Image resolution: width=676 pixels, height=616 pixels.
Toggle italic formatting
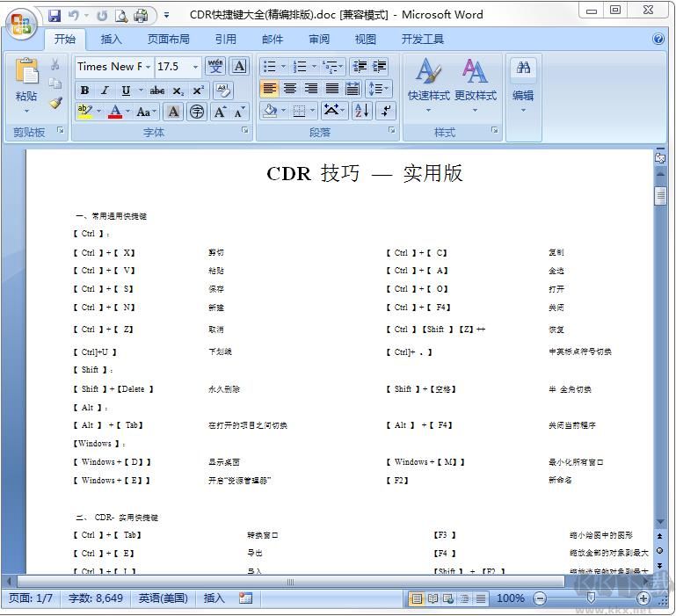pyautogui.click(x=105, y=91)
